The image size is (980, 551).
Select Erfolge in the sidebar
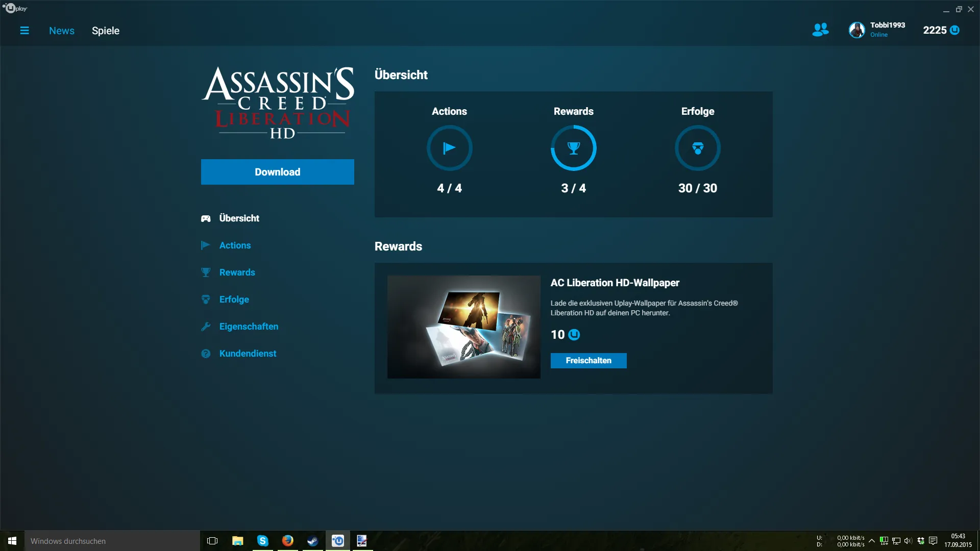(234, 299)
